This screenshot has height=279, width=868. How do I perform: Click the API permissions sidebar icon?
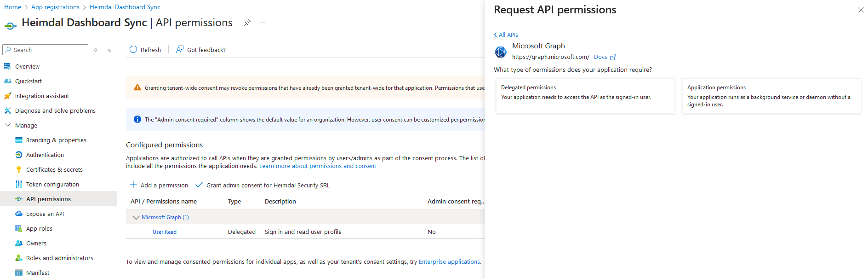pos(18,199)
